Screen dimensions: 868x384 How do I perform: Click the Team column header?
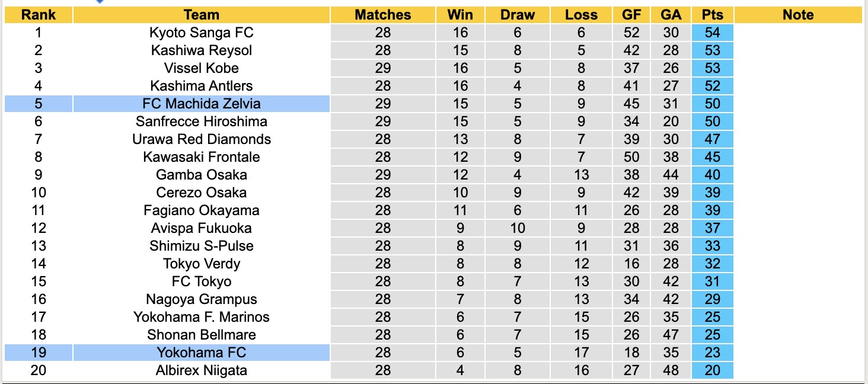click(x=202, y=15)
